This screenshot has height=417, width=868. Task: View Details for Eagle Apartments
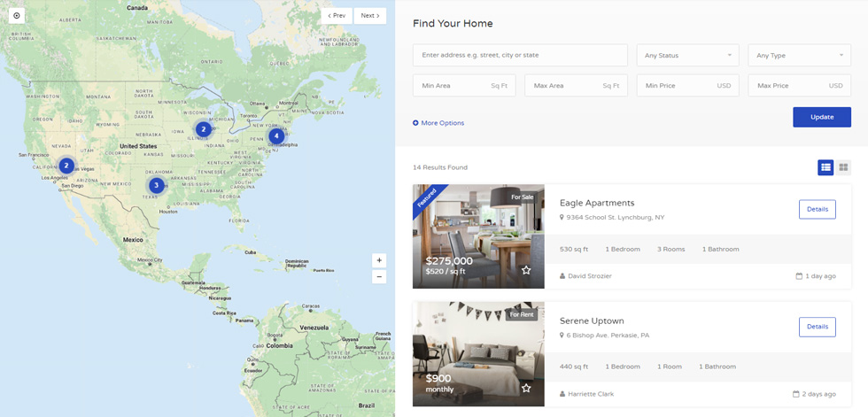click(817, 209)
